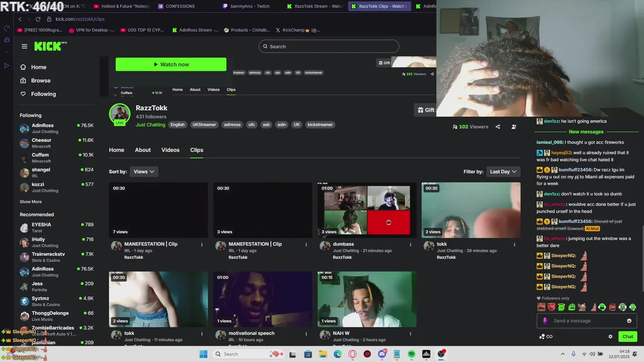Screen dimensions: 644x362
Task: Open Filter by Last Day dropdown
Action: pos(503,171)
